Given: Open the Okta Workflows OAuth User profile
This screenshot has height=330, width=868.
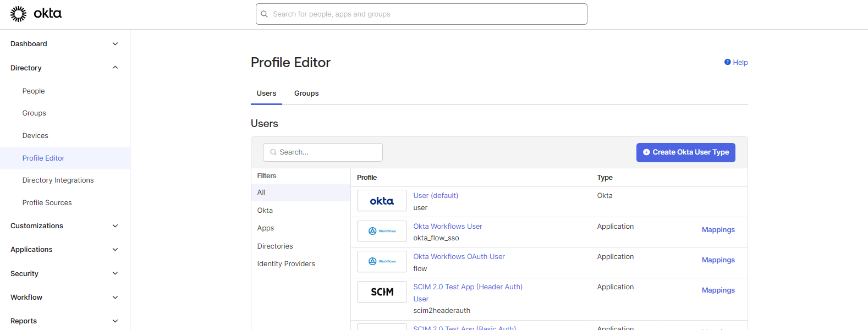Looking at the screenshot, I should [x=459, y=257].
